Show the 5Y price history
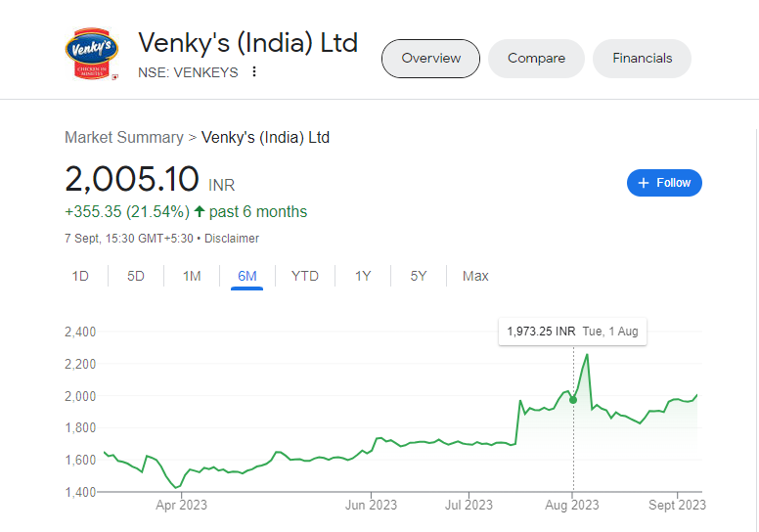The height and width of the screenshot is (532, 759). coord(419,276)
